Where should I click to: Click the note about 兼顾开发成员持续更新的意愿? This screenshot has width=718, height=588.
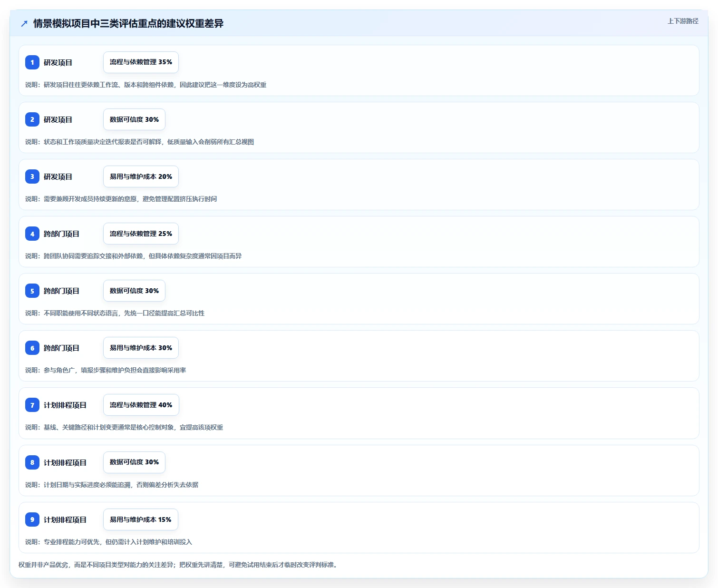pos(121,199)
